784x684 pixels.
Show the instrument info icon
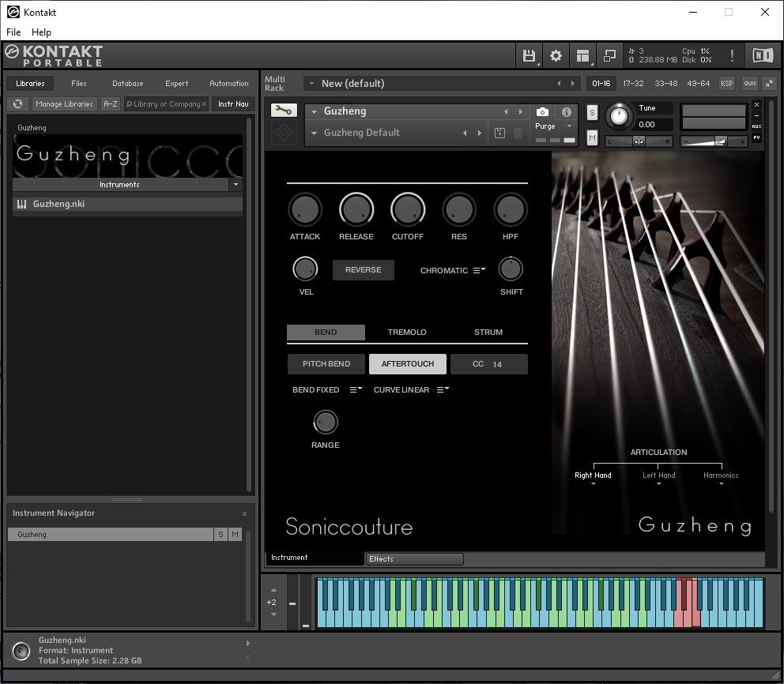[x=567, y=112]
